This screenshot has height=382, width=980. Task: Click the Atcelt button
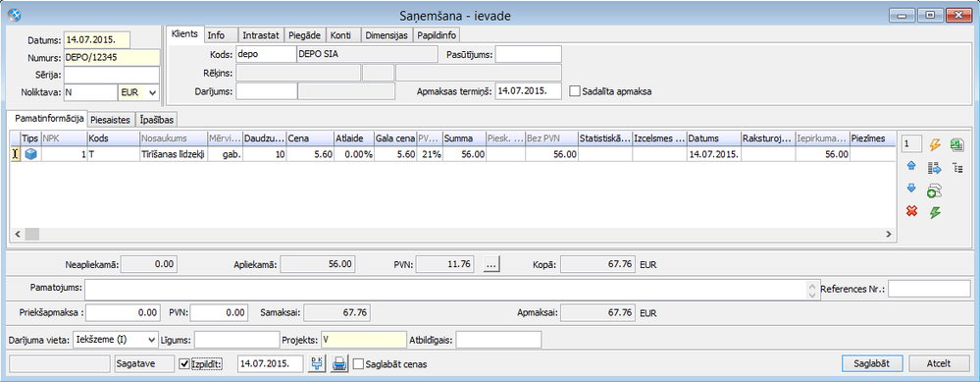pyautogui.click(x=939, y=364)
